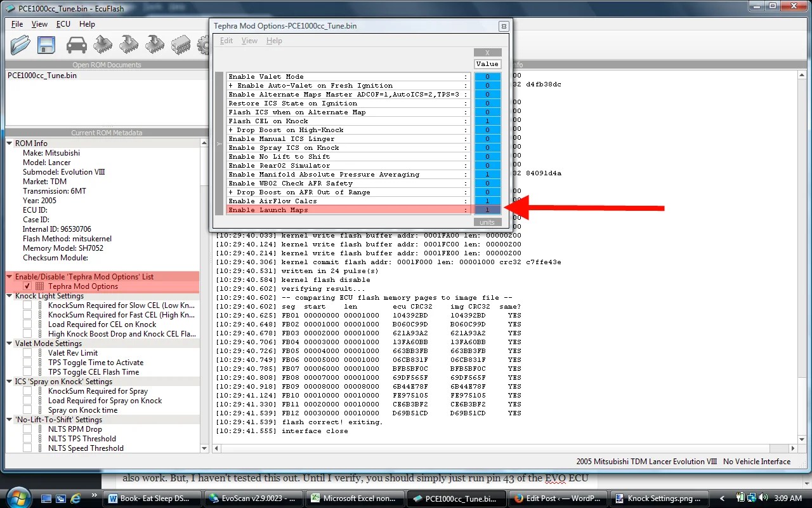Click the chip icon with the up arrow
Viewport: 812px width, 508px height.
click(x=103, y=44)
